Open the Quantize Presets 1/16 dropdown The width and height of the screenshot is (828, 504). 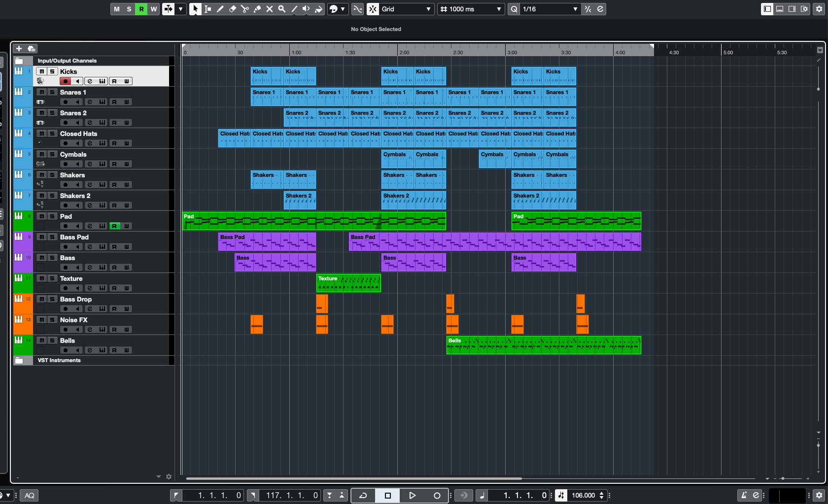(550, 9)
